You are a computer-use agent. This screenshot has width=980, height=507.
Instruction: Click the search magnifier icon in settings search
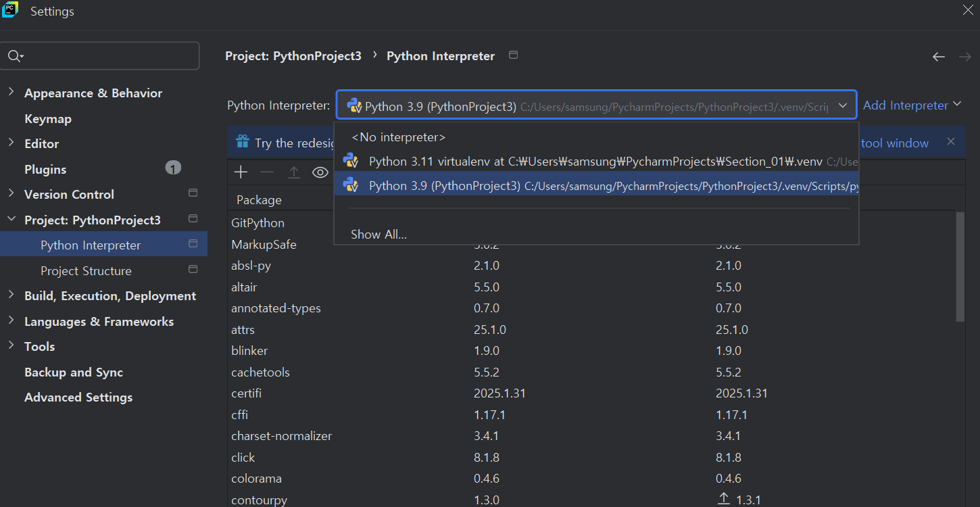15,56
